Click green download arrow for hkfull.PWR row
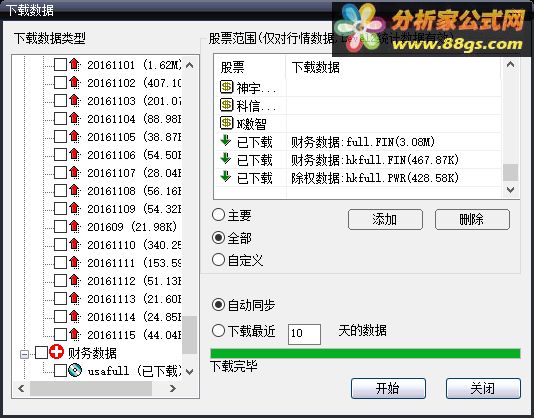534x418 pixels. coord(225,177)
